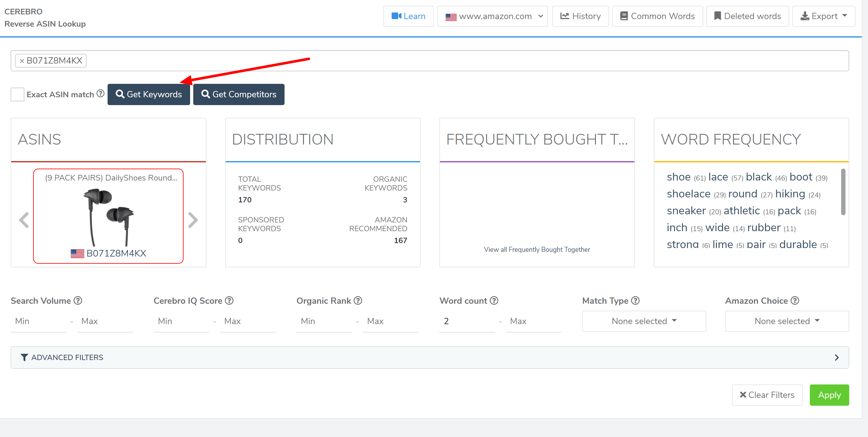Select the word 'round' in Word Frequency
Screen dimensions: 868x437
tap(743, 194)
